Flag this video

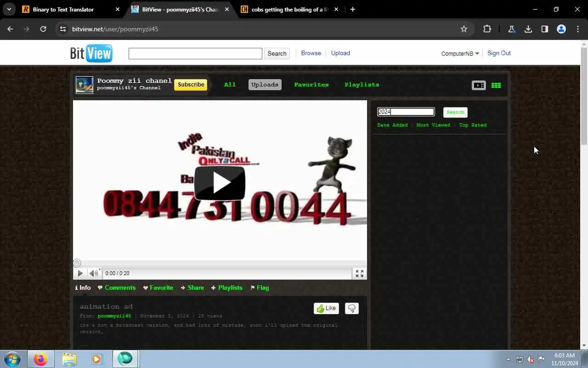click(x=260, y=287)
